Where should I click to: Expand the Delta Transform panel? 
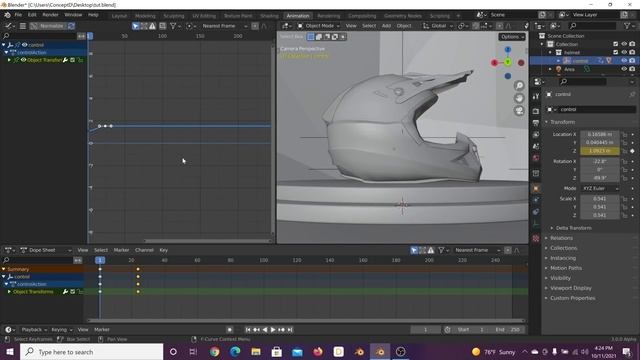coord(573,228)
